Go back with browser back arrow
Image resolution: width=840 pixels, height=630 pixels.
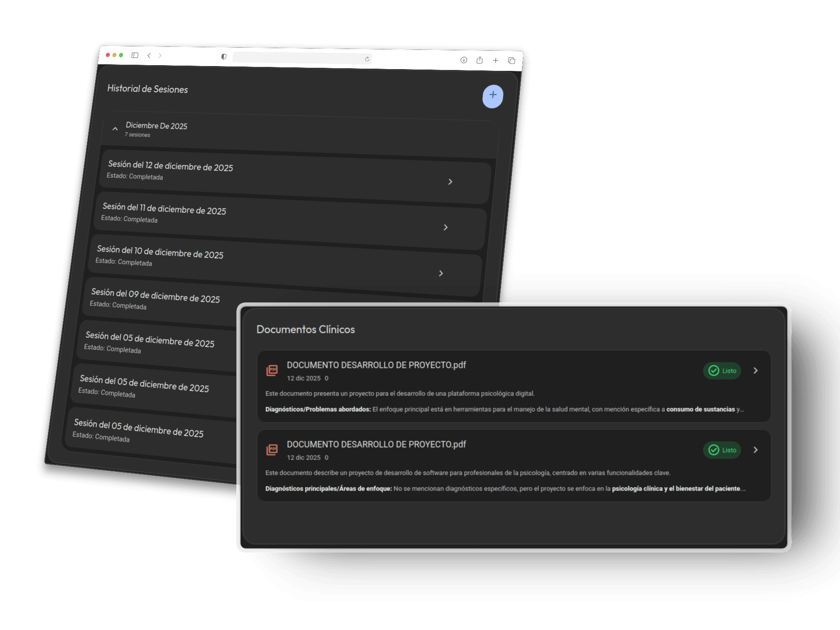pos(149,56)
